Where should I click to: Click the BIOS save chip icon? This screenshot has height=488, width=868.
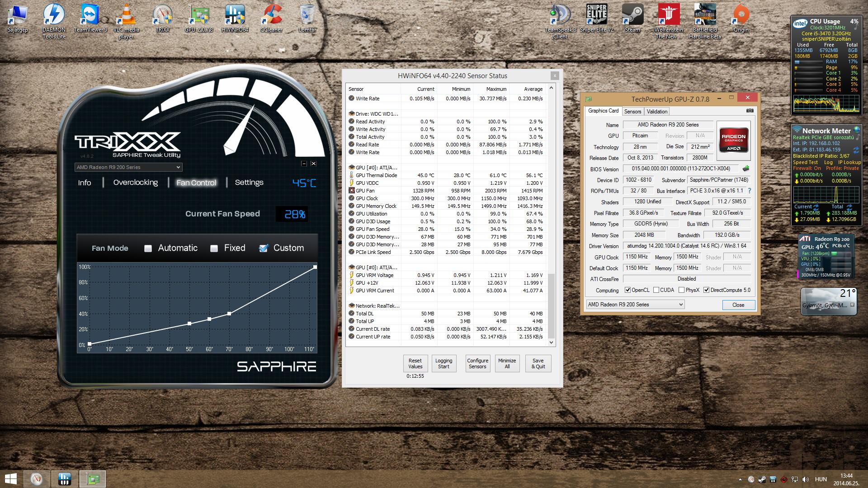pos(746,169)
